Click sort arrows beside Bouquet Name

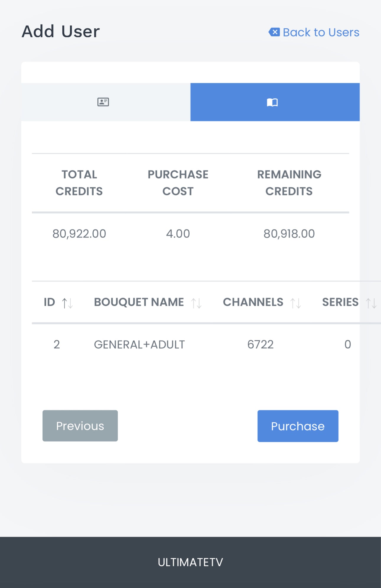pyautogui.click(x=196, y=303)
